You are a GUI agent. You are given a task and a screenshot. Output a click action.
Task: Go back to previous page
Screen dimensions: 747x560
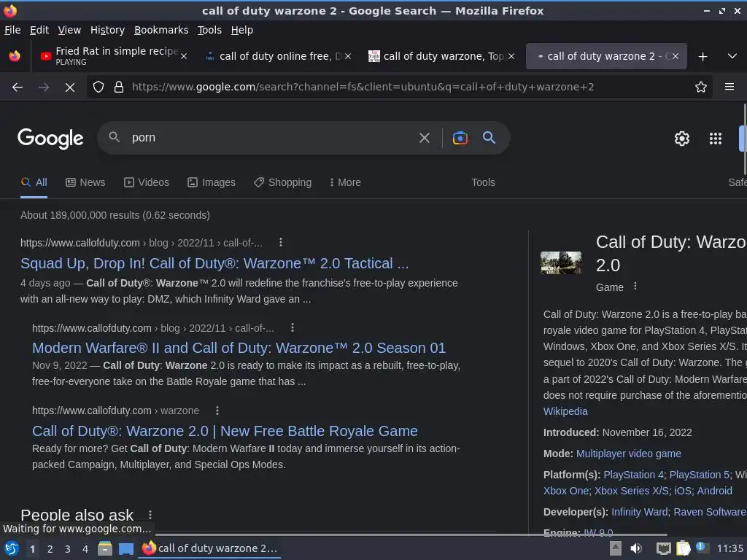[x=18, y=87]
